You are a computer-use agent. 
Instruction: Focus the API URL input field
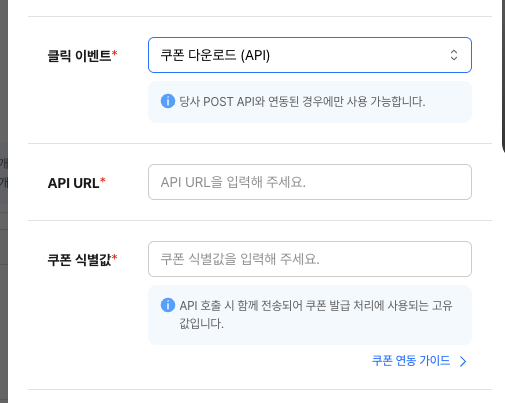tap(310, 182)
